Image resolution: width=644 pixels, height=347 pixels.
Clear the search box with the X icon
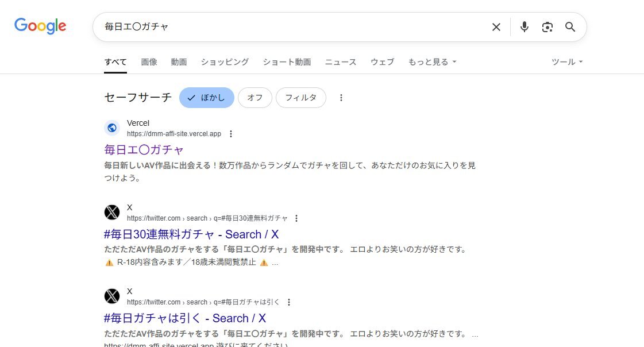tap(496, 27)
